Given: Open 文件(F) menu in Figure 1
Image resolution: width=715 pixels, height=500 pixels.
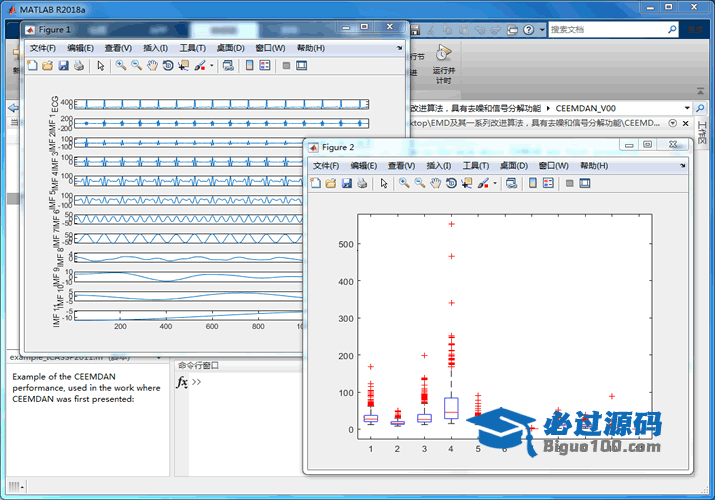Looking at the screenshot, I should (x=43, y=48).
